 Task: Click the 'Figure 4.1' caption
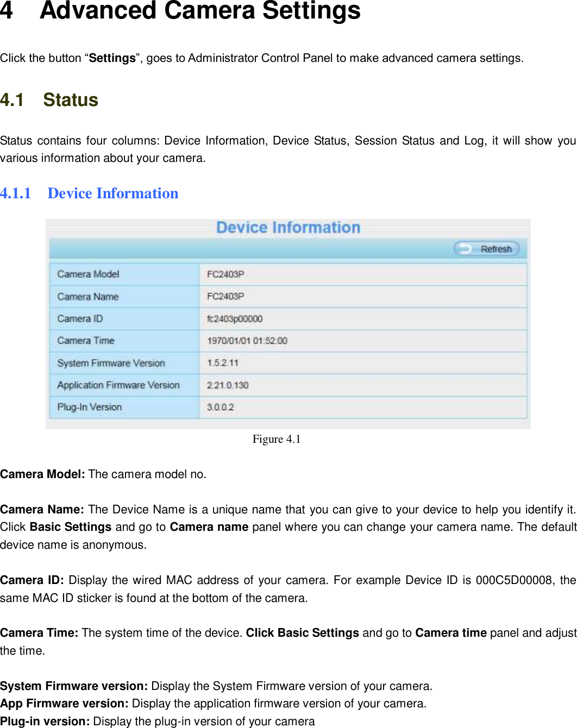[277, 439]
